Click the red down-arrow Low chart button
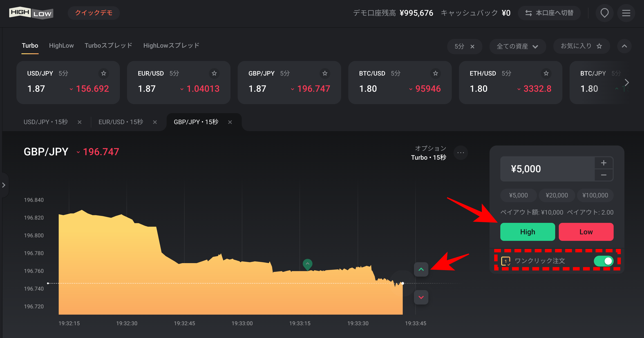The width and height of the screenshot is (644, 338). 421,297
